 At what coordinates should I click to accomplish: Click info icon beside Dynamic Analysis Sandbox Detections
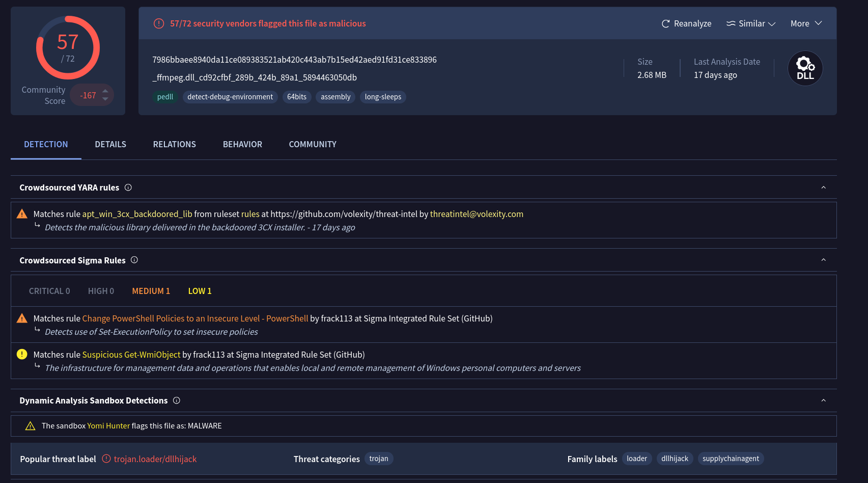177,400
